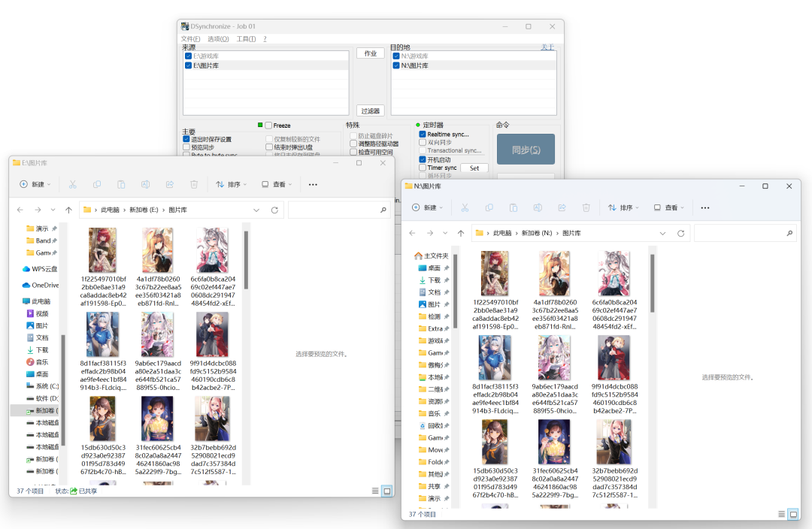
Task: Select thumbnail 9f91d4dcbc088 in E:\图片库 window
Action: click(x=213, y=352)
